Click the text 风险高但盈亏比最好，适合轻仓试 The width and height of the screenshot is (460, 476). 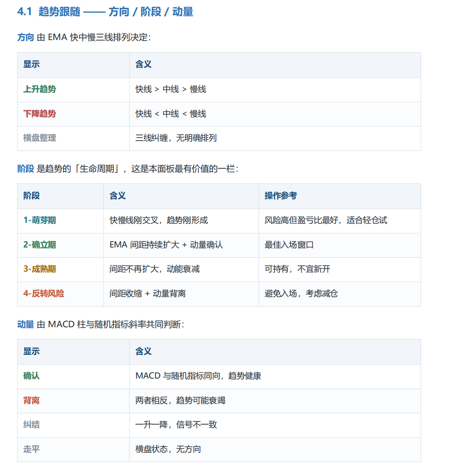click(x=326, y=220)
